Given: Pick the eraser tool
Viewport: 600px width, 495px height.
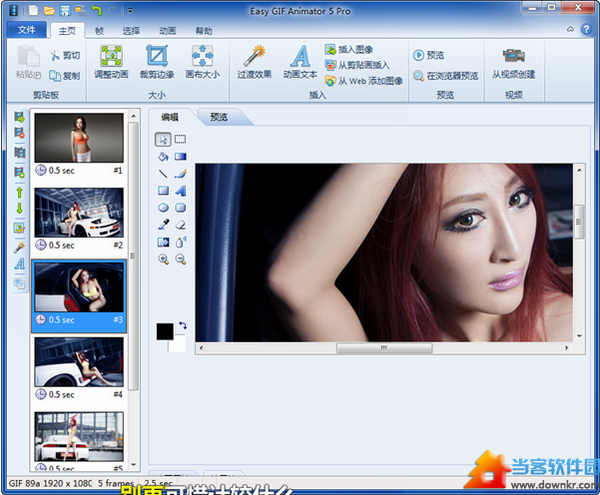Looking at the screenshot, I should point(181,225).
